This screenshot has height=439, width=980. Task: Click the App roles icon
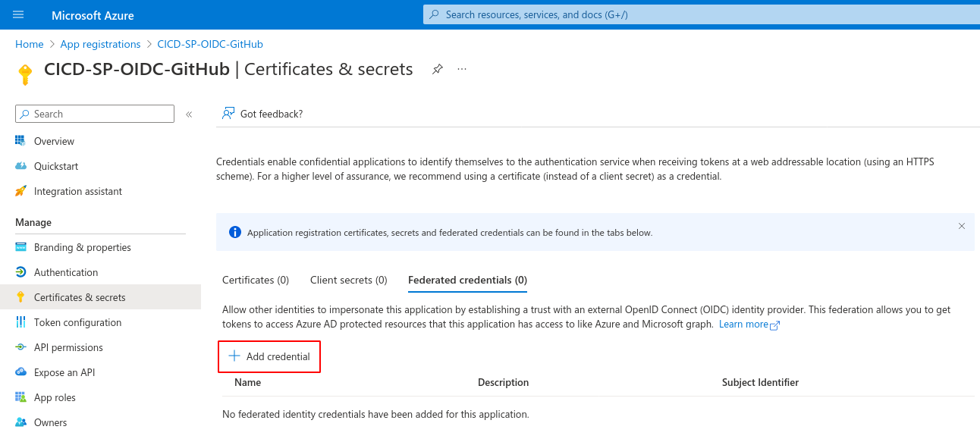tap(20, 397)
